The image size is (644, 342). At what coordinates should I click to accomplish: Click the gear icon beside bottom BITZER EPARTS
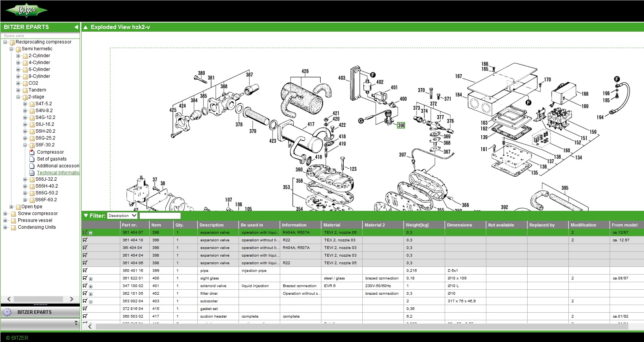coord(7,312)
